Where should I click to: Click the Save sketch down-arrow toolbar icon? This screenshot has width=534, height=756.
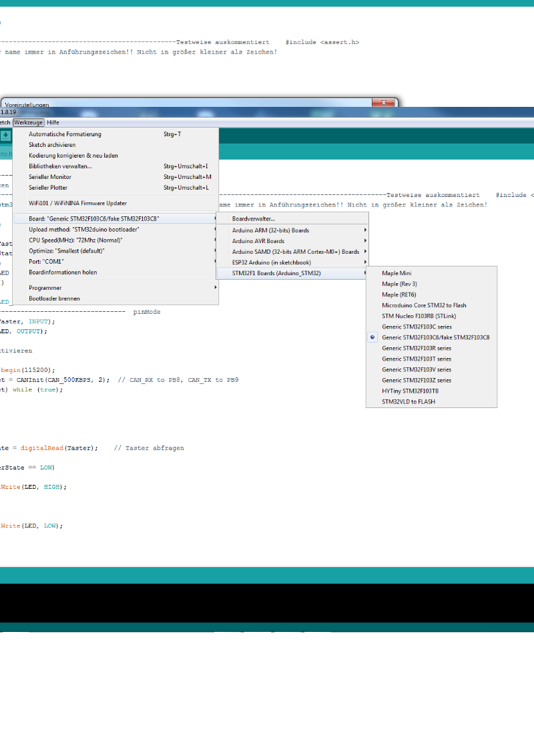(x=5, y=136)
